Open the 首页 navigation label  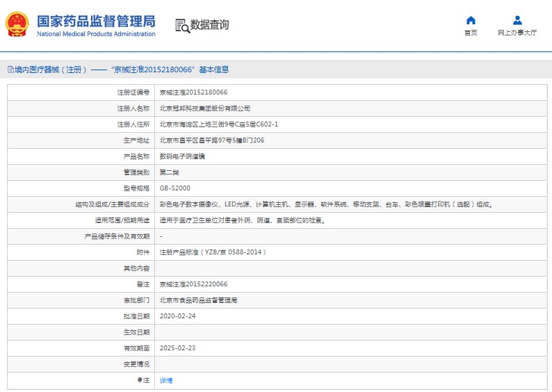[471, 33]
